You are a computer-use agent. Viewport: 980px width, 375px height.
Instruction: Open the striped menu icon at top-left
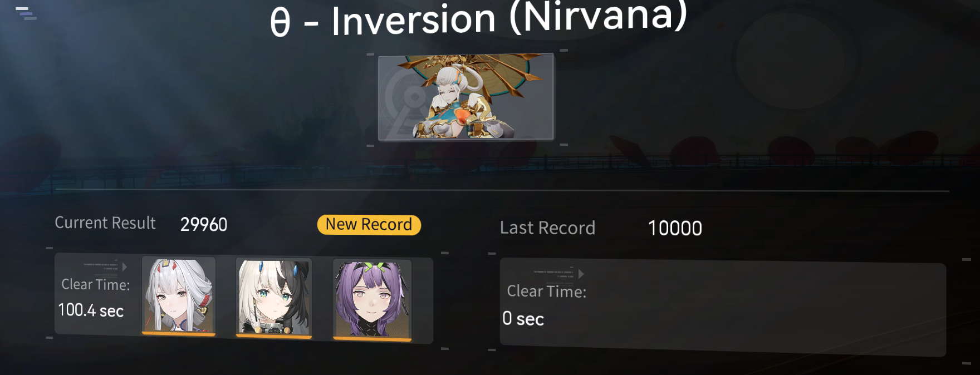26,13
